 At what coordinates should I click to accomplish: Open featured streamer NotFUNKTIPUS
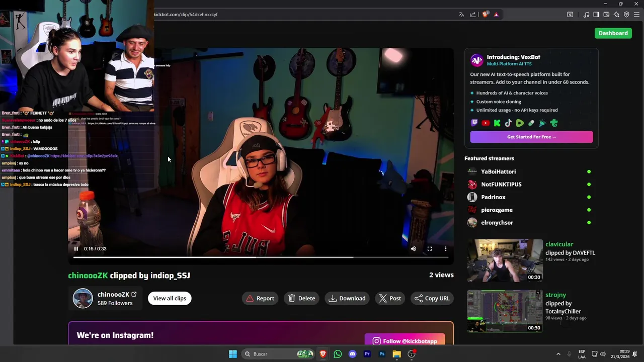501,184
